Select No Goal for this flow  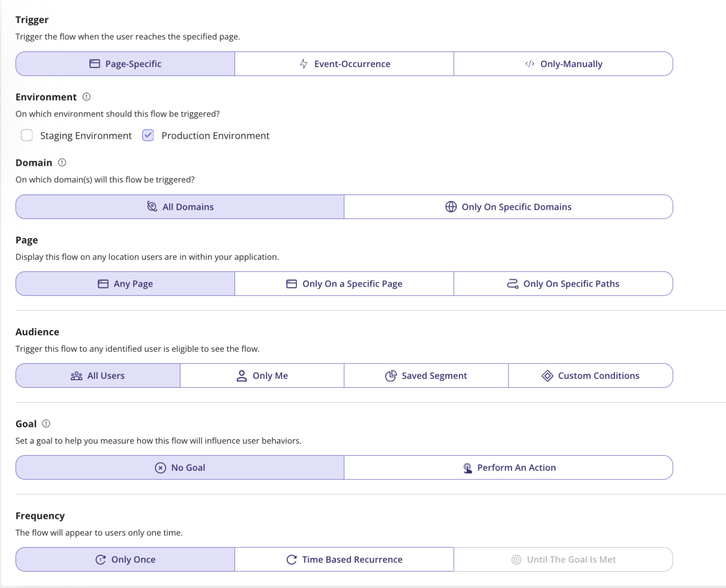click(180, 468)
